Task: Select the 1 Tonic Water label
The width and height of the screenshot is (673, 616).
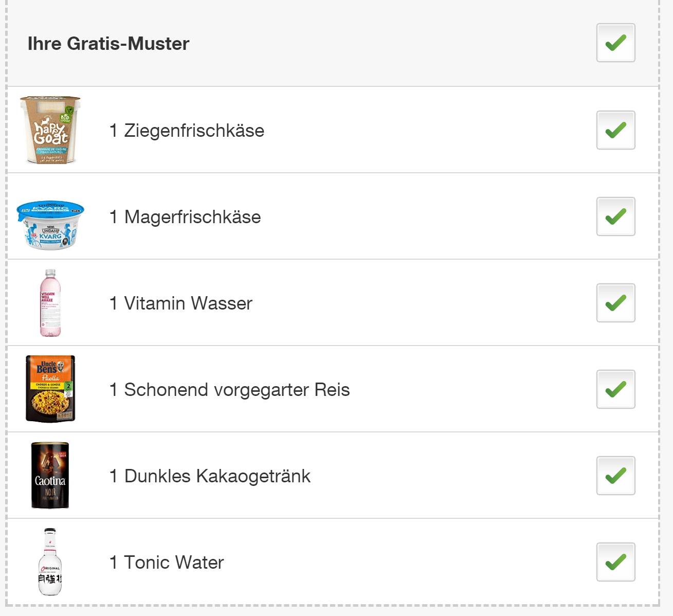Action: [167, 563]
